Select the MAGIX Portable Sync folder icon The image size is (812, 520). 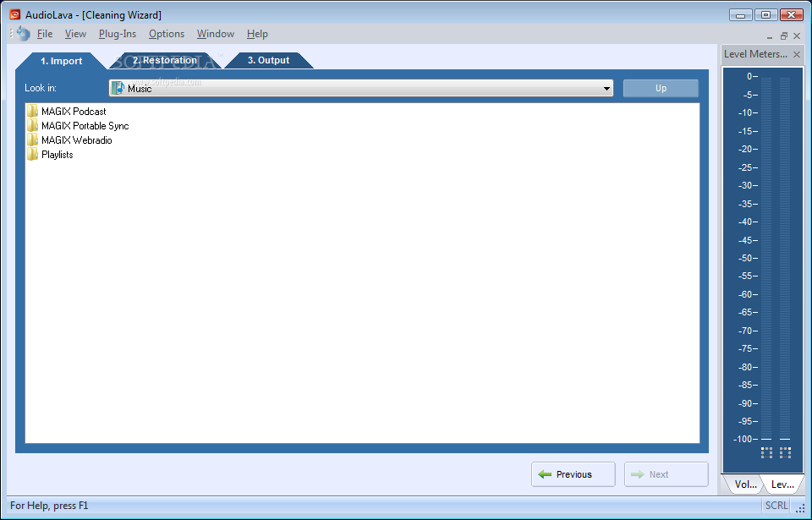32,126
